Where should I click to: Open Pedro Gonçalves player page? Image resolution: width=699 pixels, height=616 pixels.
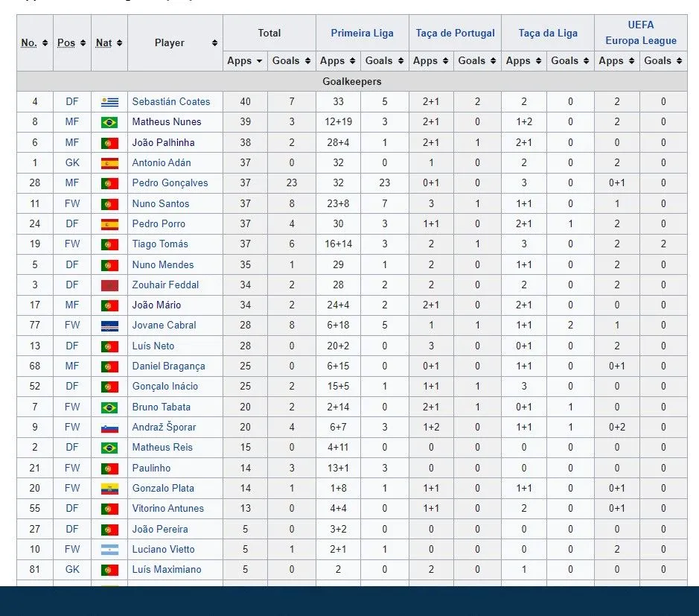point(170,183)
